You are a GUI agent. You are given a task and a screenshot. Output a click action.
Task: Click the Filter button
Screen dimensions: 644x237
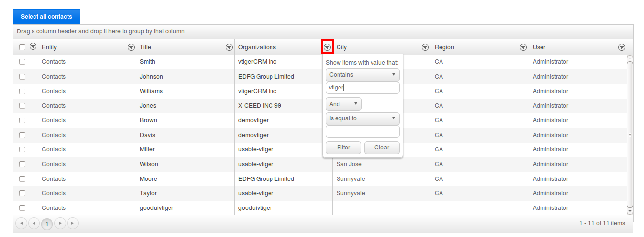click(x=343, y=148)
